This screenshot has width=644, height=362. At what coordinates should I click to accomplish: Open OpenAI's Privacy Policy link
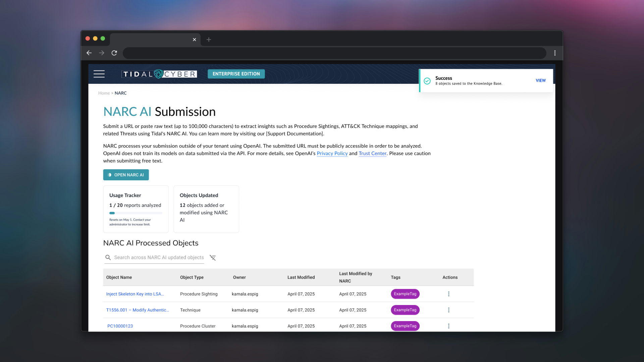tap(332, 154)
